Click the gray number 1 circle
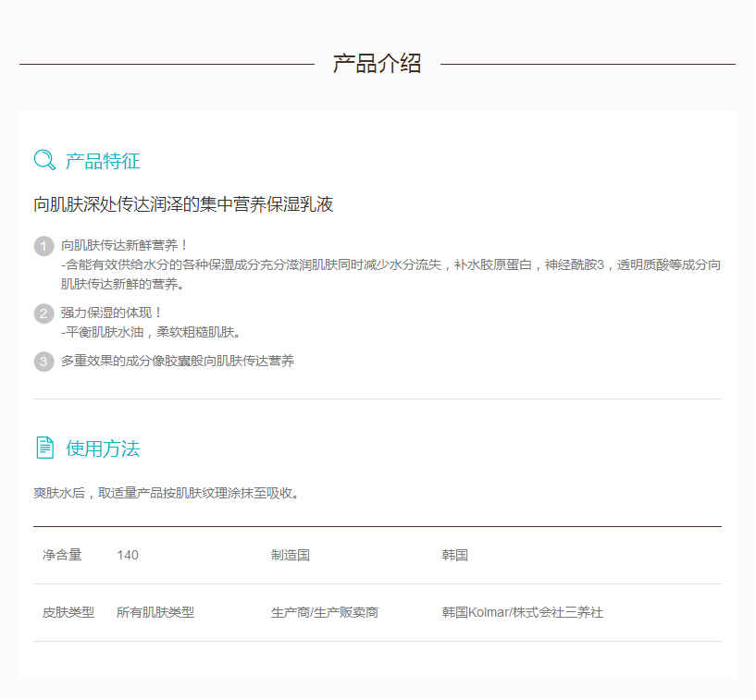Screen dimensions: 756x700 43,246
